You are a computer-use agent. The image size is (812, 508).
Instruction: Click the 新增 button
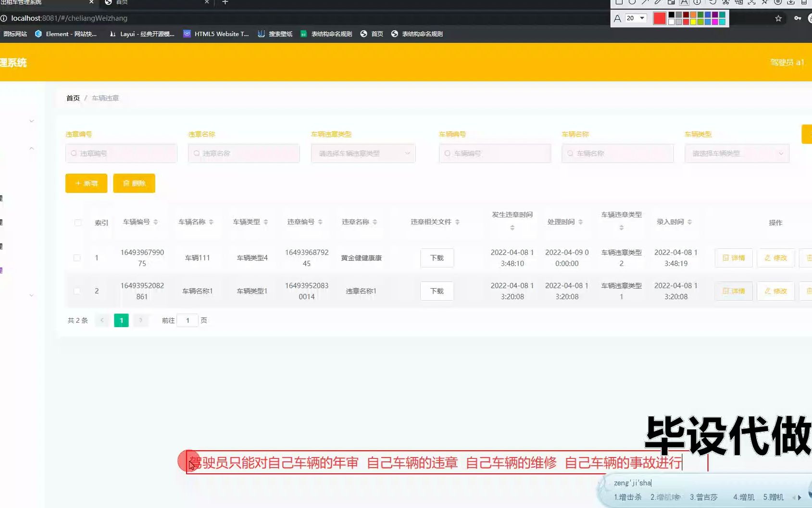point(86,183)
